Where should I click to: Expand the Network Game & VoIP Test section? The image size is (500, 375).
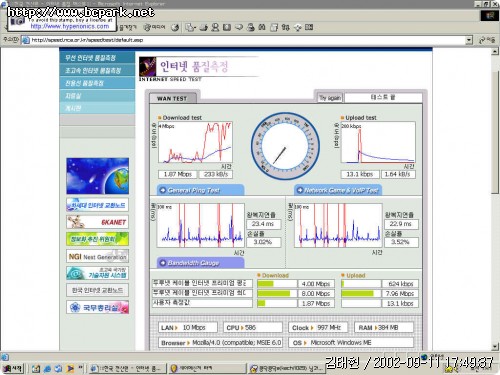click(338, 190)
